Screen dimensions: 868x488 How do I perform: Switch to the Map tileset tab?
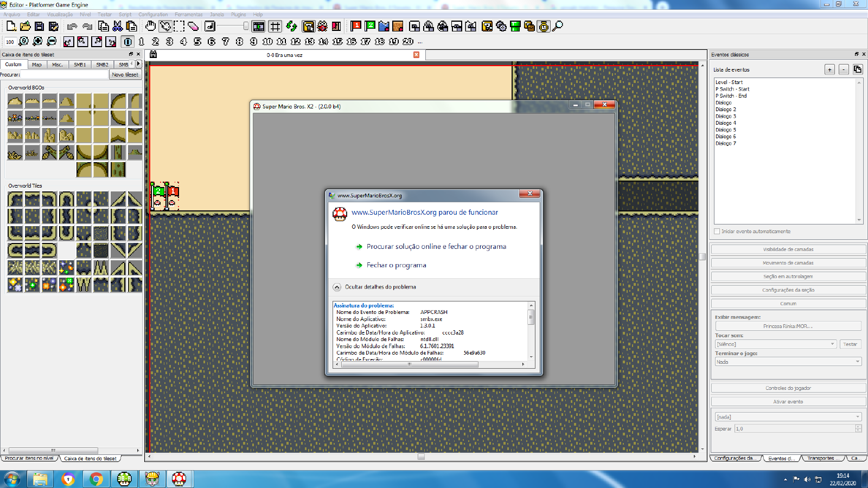(37, 65)
